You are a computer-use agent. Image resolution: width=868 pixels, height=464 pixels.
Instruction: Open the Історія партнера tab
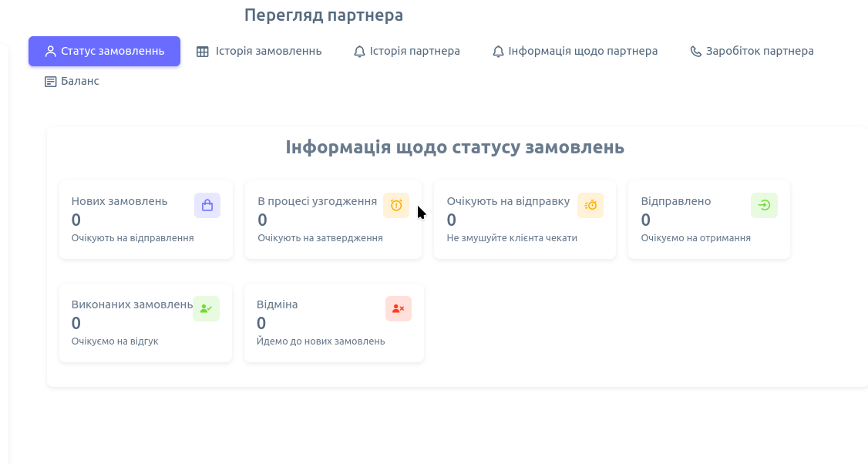415,52
